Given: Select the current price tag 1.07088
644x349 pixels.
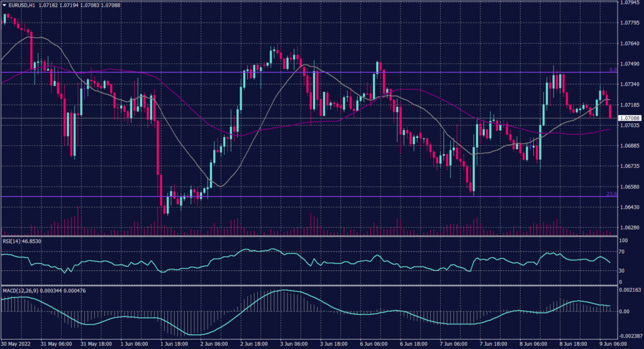Looking at the screenshot, I should tap(629, 118).
